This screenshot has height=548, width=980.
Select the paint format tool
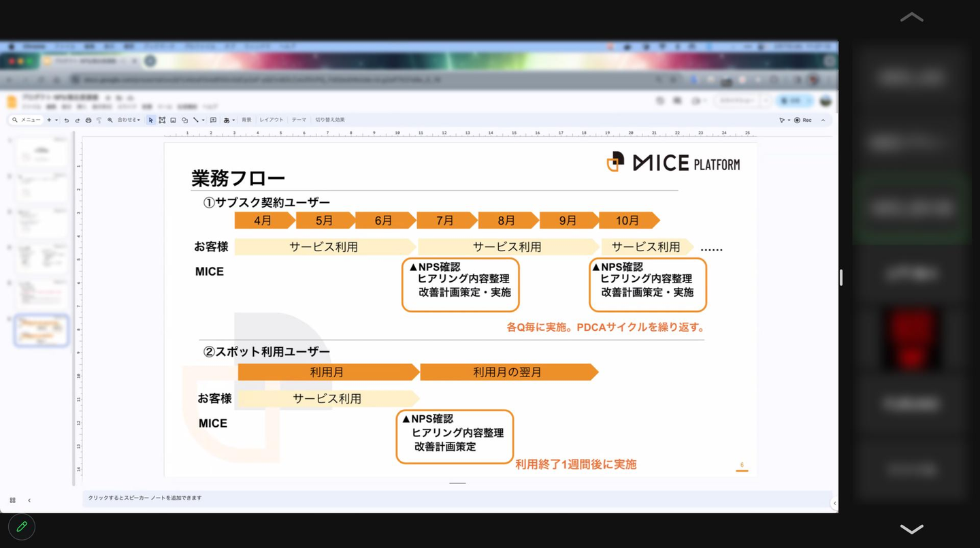click(99, 120)
